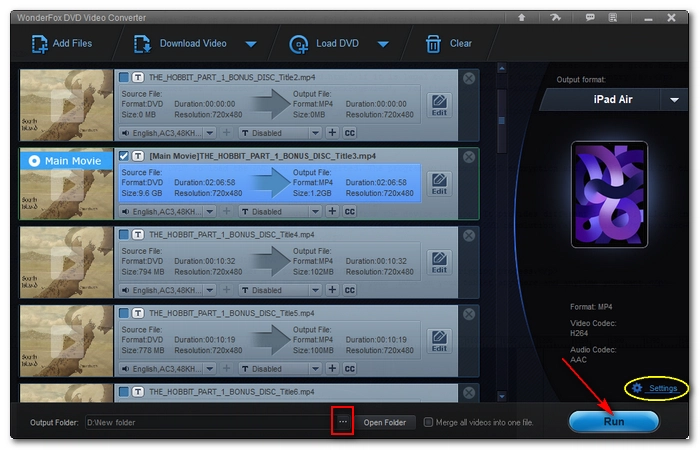700x450 pixels.
Task: Check the box for Title6.mp4
Action: click(124, 392)
